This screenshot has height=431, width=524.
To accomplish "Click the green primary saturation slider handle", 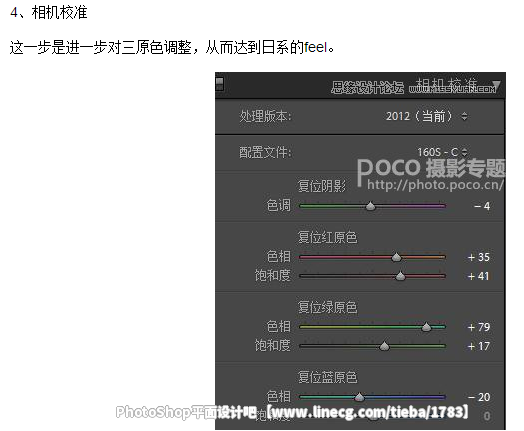I will click(x=385, y=346).
